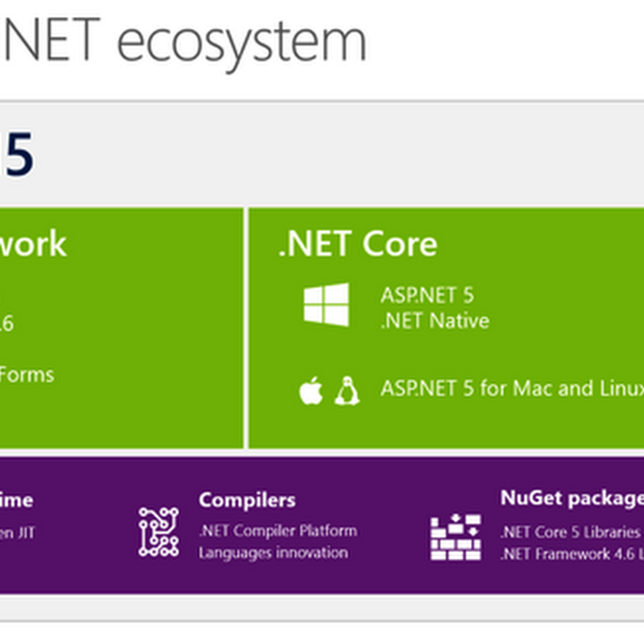
Task: Select the Compilers circuit icon
Action: [159, 532]
